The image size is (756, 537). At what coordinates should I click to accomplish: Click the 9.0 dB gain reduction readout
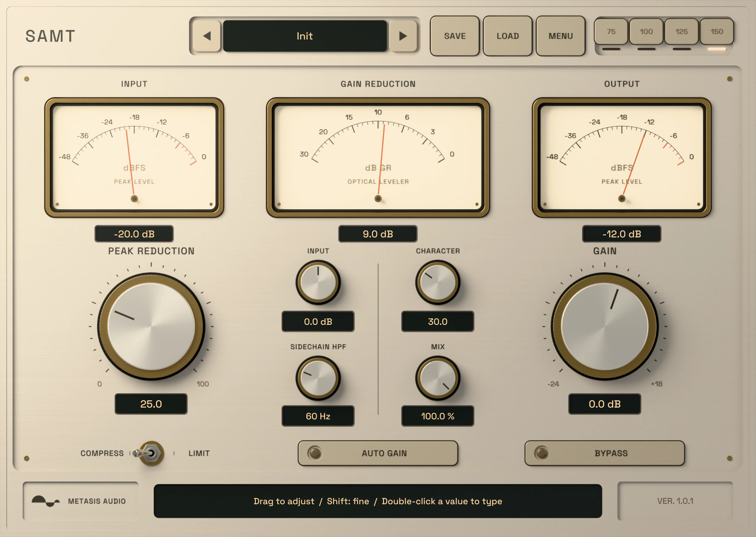pyautogui.click(x=378, y=234)
